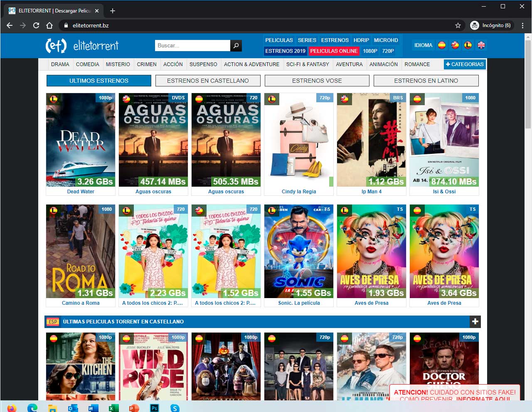Click the A todos los chicos 2.23 GBs poster
This screenshot has height=412, width=532.
point(153,252)
